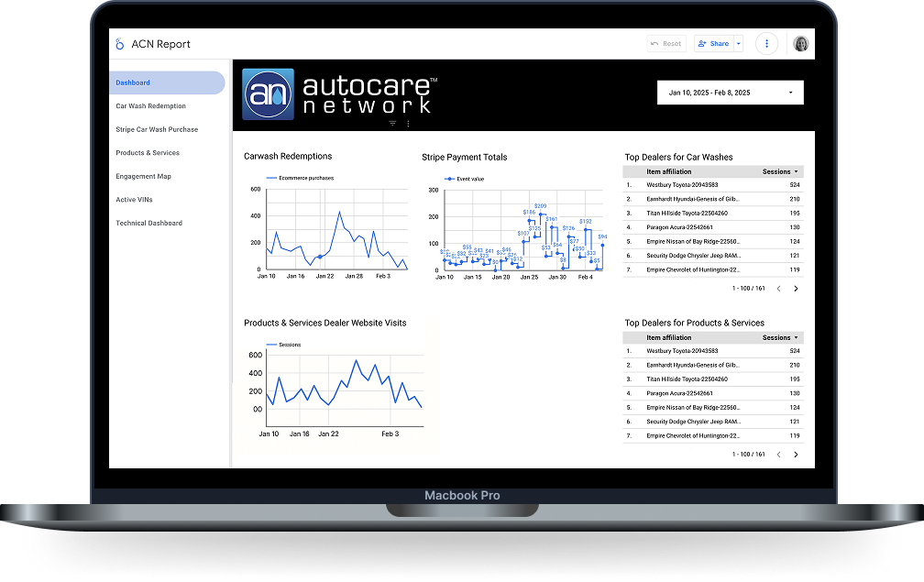Expand the Share button dropdown arrow
Viewport: 924px width, 582px height.
pos(739,44)
